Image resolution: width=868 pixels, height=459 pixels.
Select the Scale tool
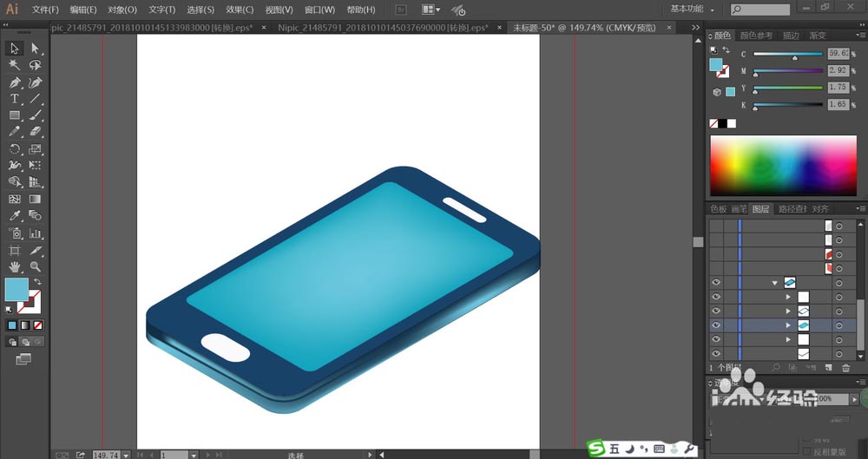coord(35,149)
